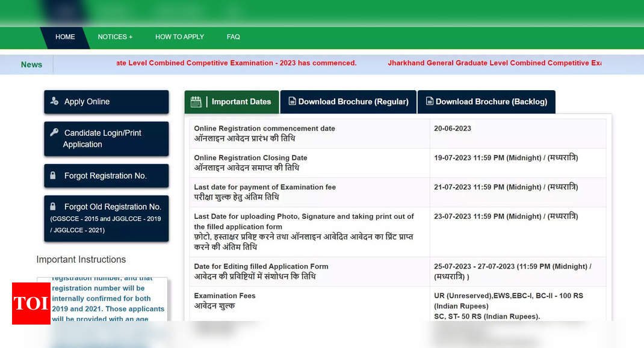
Task: Click 'Last date for payment of Examination fee' label
Action: [x=265, y=187]
